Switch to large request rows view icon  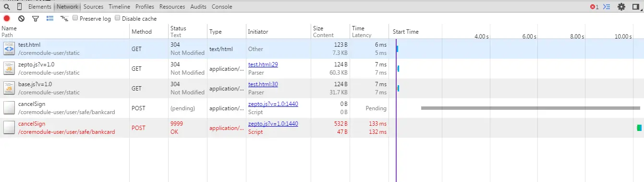coord(49,18)
